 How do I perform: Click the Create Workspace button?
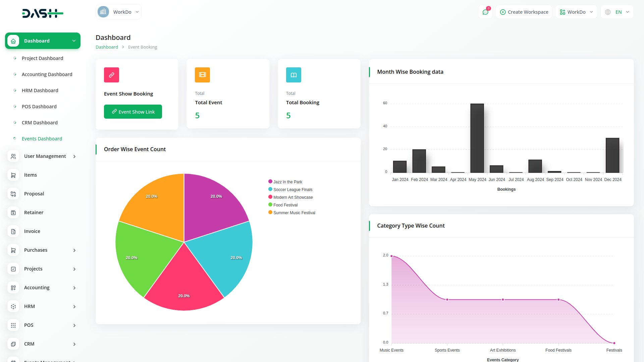tap(524, 12)
